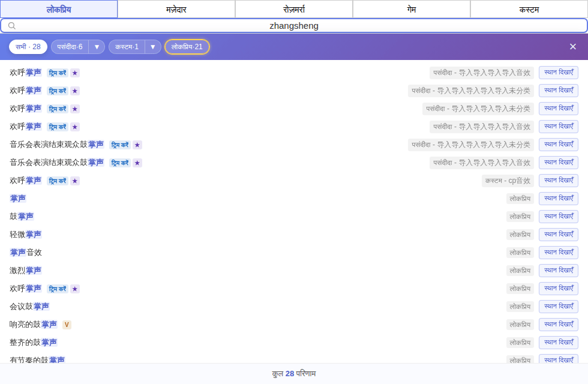Click स्थान दिखाएँ for 激烈掌声 row

(x=559, y=271)
